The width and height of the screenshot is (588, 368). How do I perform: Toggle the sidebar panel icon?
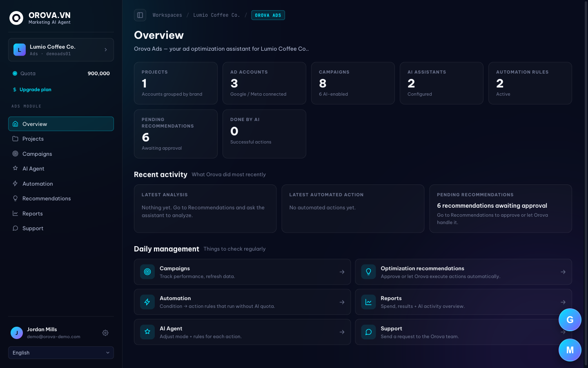pyautogui.click(x=140, y=15)
